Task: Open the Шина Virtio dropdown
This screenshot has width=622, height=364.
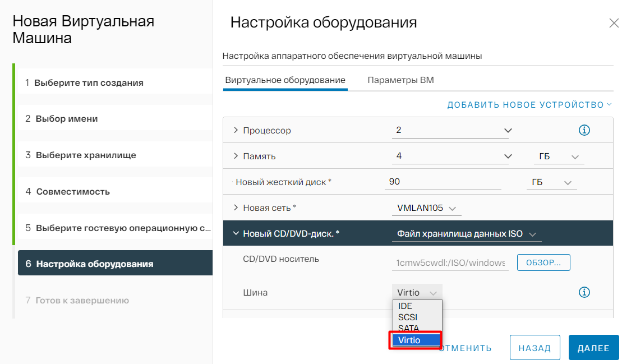Action: [x=417, y=293]
